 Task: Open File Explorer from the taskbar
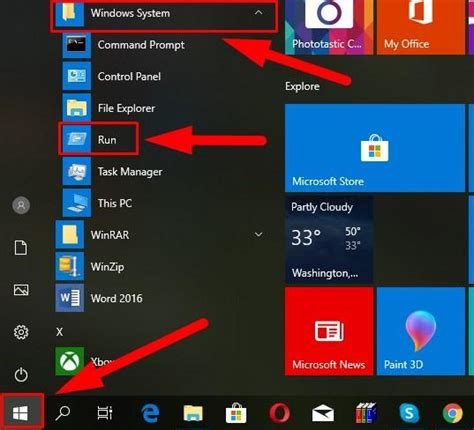click(x=193, y=413)
